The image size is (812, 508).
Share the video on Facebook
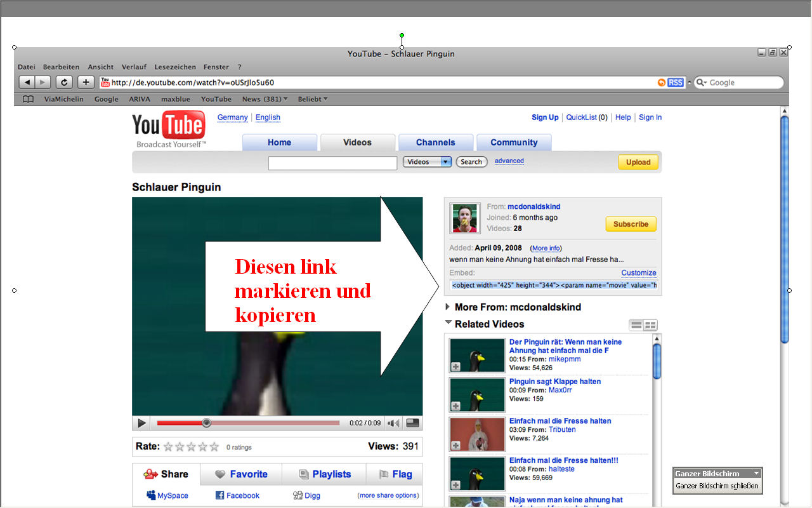coord(237,495)
